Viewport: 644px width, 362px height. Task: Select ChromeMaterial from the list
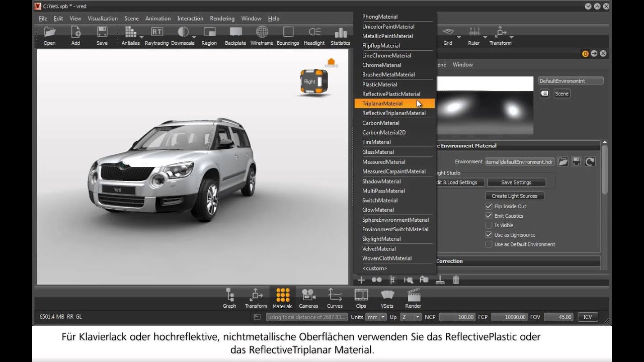tap(394, 65)
